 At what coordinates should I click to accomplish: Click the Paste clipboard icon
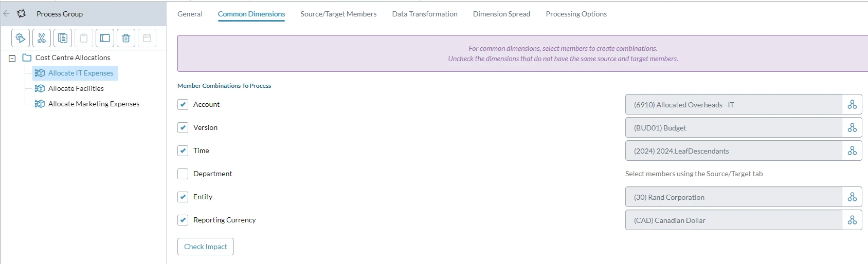coord(84,38)
